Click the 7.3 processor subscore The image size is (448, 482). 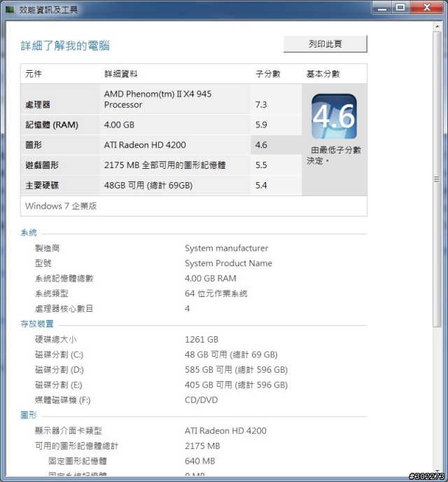(261, 105)
